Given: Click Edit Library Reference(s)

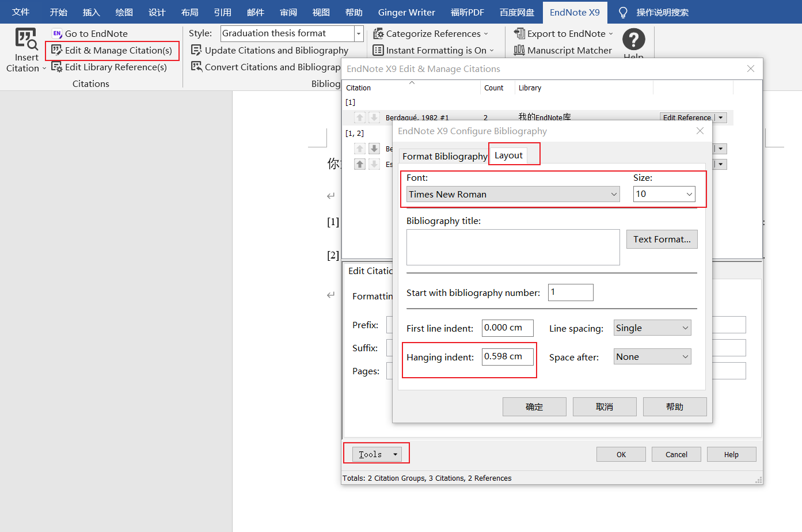Looking at the screenshot, I should [109, 67].
